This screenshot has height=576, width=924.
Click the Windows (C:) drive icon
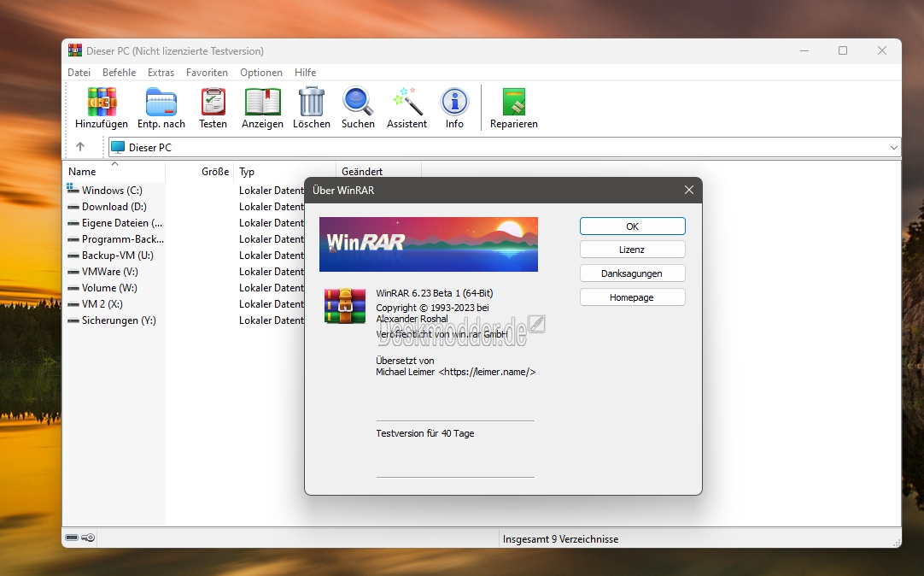(x=73, y=189)
